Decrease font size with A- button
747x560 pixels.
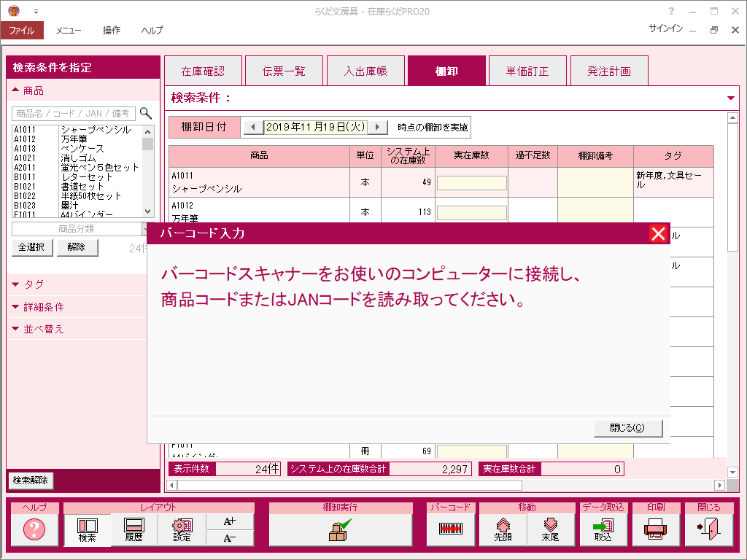[230, 537]
